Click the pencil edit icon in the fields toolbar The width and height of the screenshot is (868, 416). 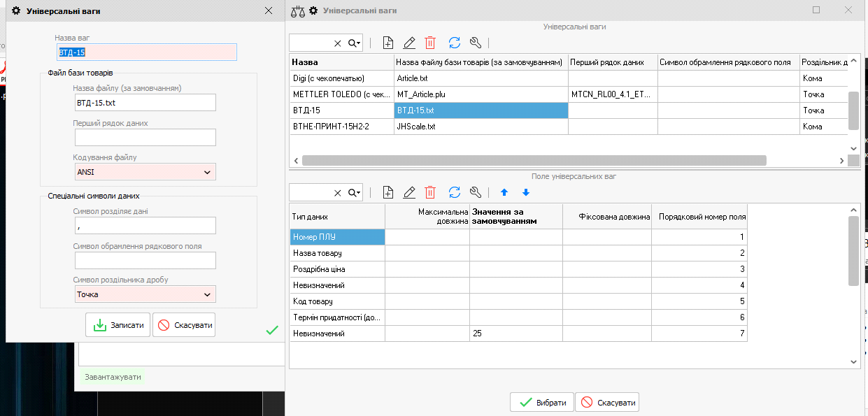point(410,192)
